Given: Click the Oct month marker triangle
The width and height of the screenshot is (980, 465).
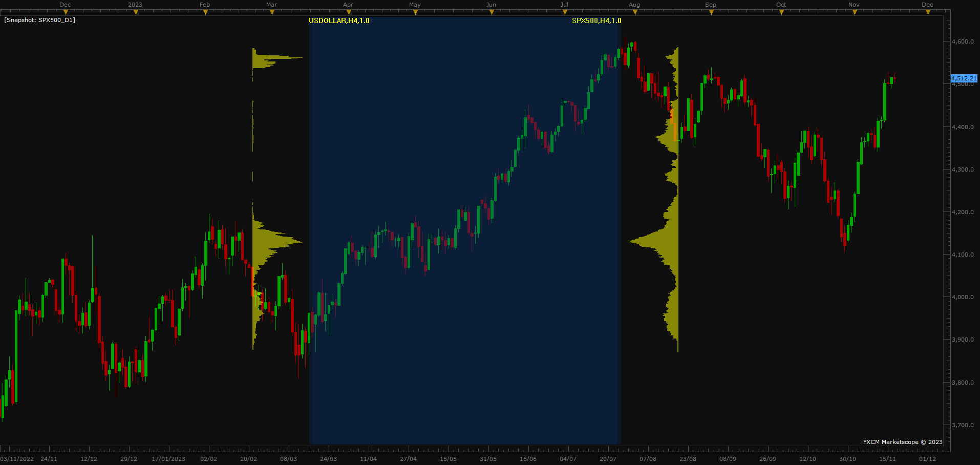Looking at the screenshot, I should tap(781, 12).
